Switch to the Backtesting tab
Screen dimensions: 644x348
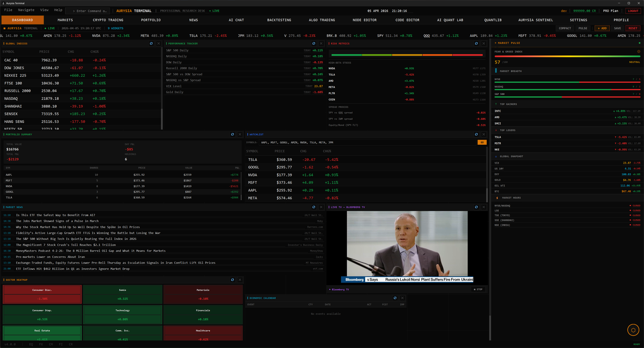[x=279, y=20]
